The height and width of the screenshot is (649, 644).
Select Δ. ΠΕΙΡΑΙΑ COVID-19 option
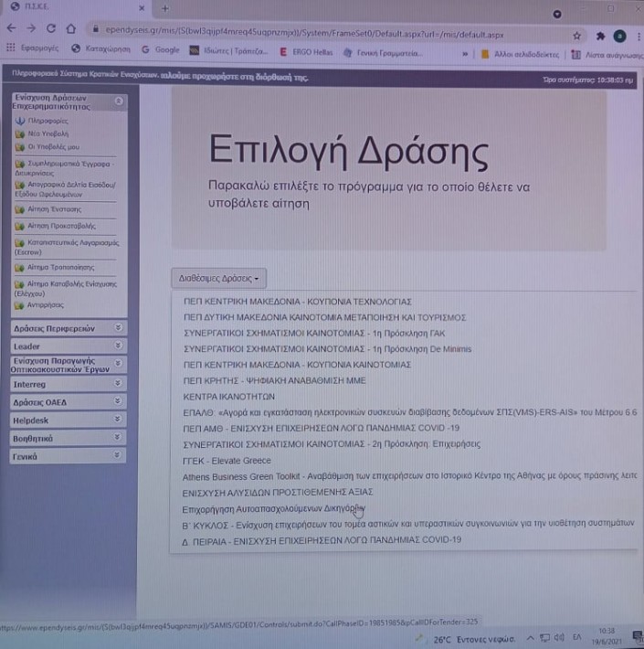pyautogui.click(x=322, y=540)
